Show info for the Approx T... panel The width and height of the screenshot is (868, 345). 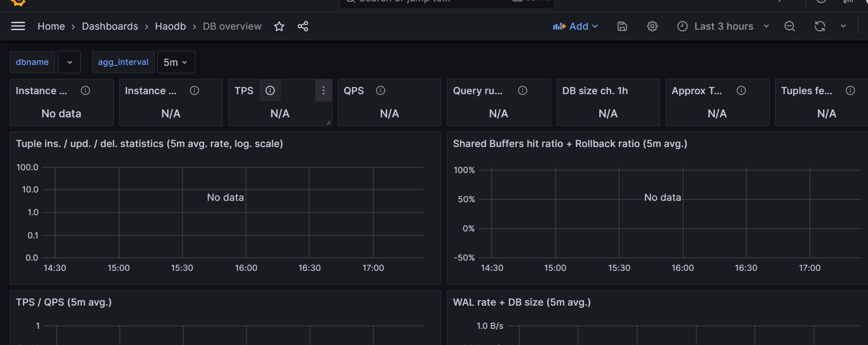741,90
